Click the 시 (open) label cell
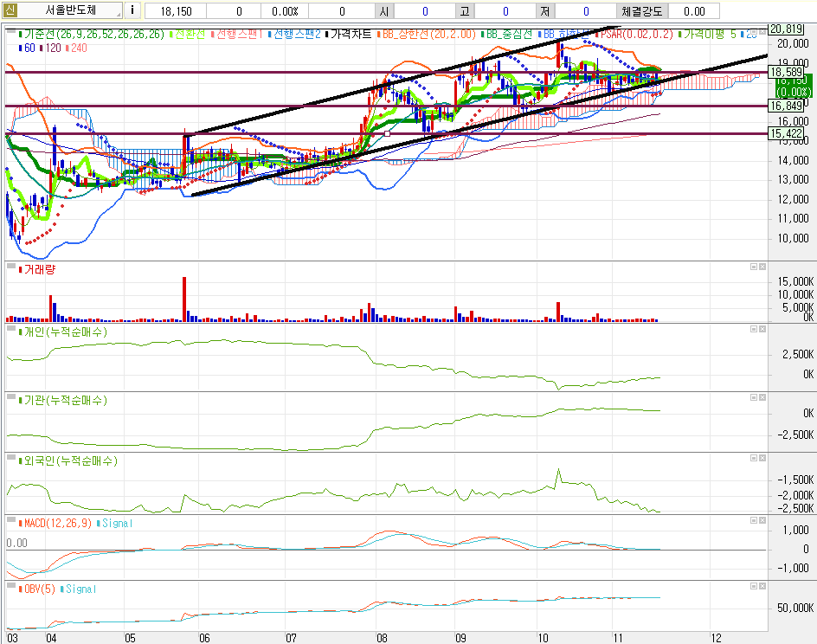This screenshot has width=817, height=644. click(384, 11)
